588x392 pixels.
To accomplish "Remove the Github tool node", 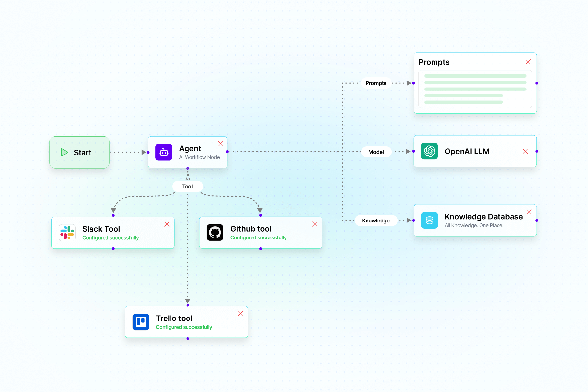I will 315,224.
